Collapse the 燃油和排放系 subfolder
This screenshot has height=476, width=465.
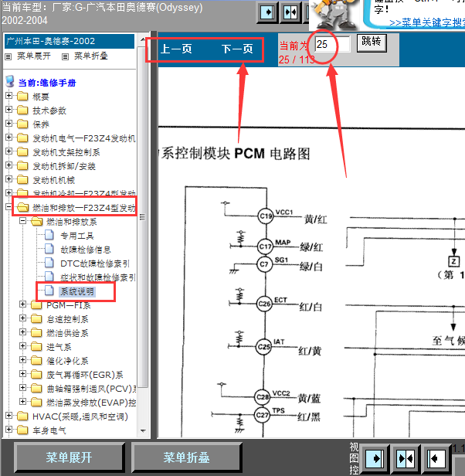tap(22, 221)
